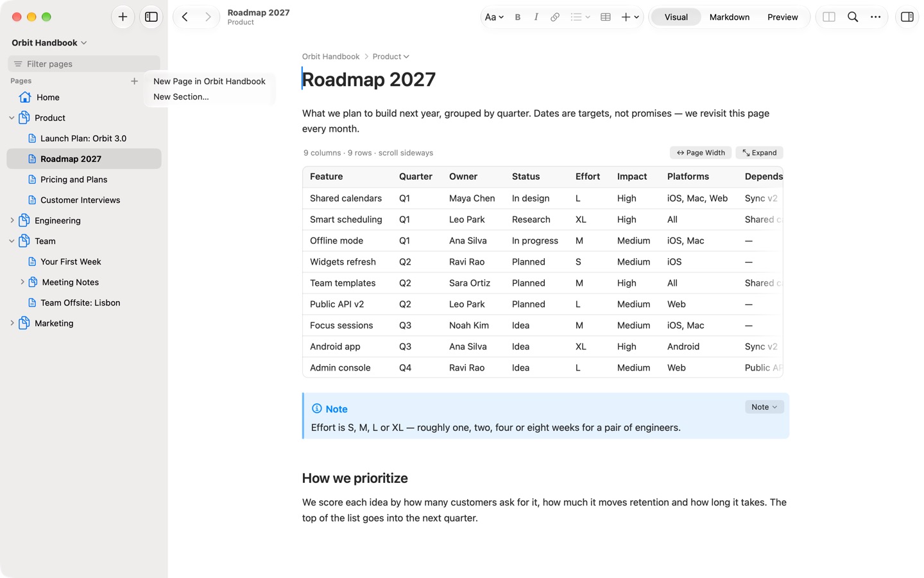Insert a link using the chain icon

tap(555, 17)
